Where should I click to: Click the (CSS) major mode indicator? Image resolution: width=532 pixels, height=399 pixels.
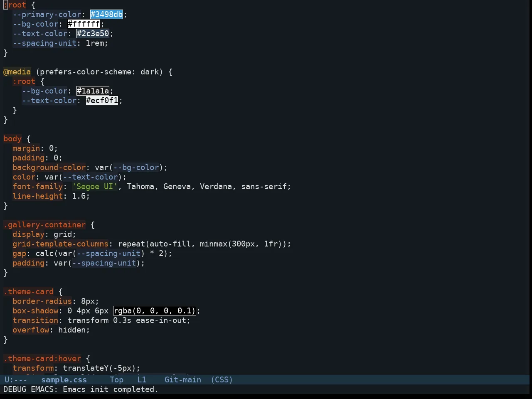[222, 380]
